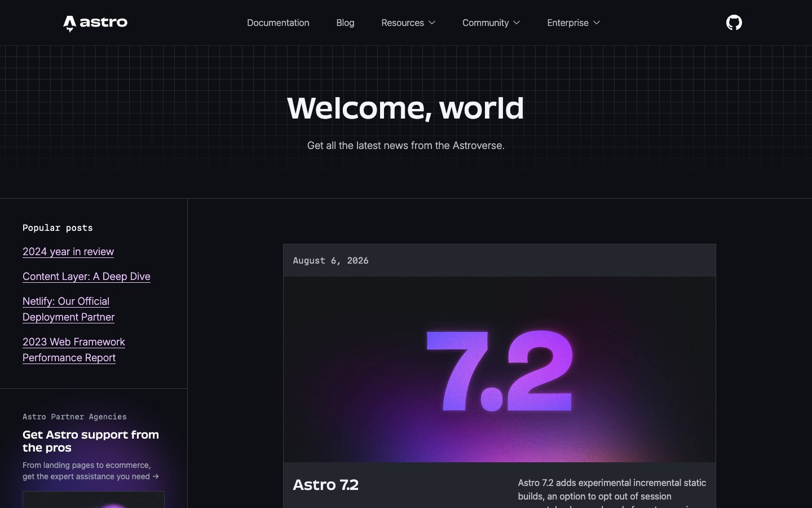812x508 pixels.
Task: Expand the Resources dropdown chevron
Action: 432,23
